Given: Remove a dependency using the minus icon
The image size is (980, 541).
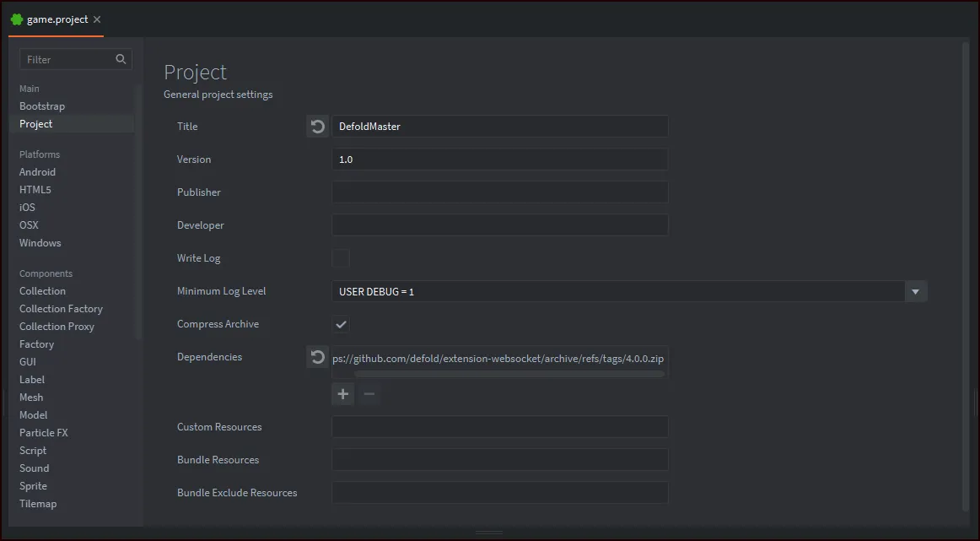Looking at the screenshot, I should pos(369,393).
